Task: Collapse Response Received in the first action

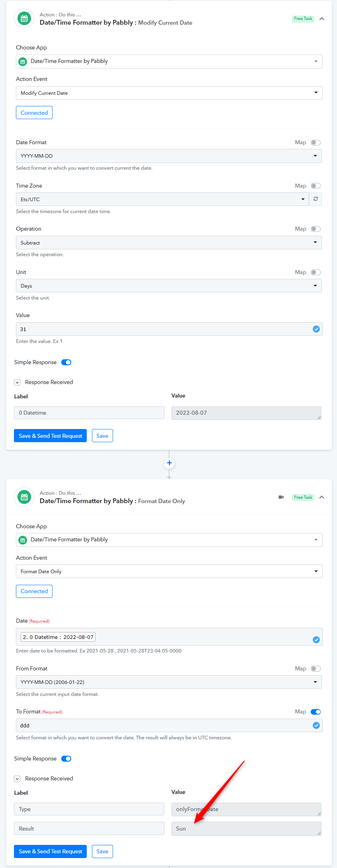Action: (x=17, y=382)
